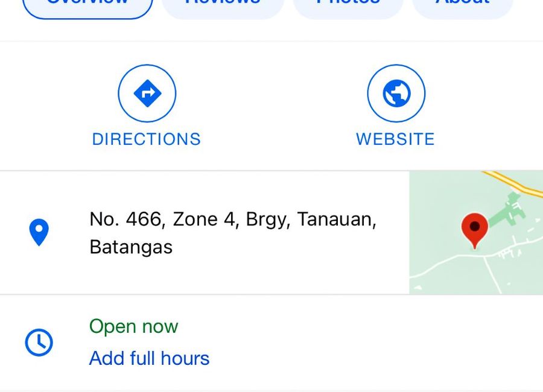
Task: Click the blue clock hours icon
Action: tap(39, 342)
